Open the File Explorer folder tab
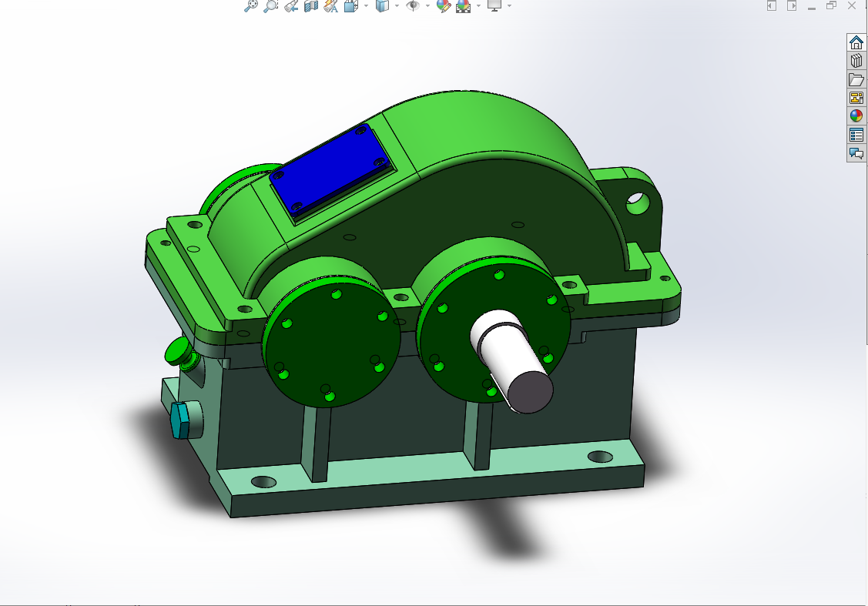Image resolution: width=868 pixels, height=606 pixels. pyautogui.click(x=856, y=79)
